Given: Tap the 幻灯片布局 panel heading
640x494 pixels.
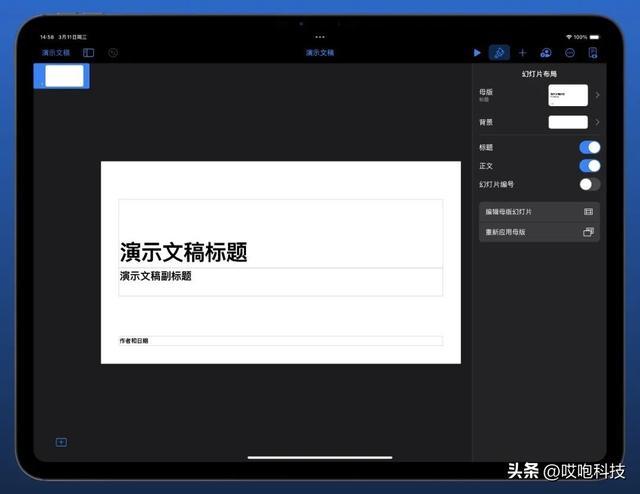Looking at the screenshot, I should pyautogui.click(x=539, y=74).
